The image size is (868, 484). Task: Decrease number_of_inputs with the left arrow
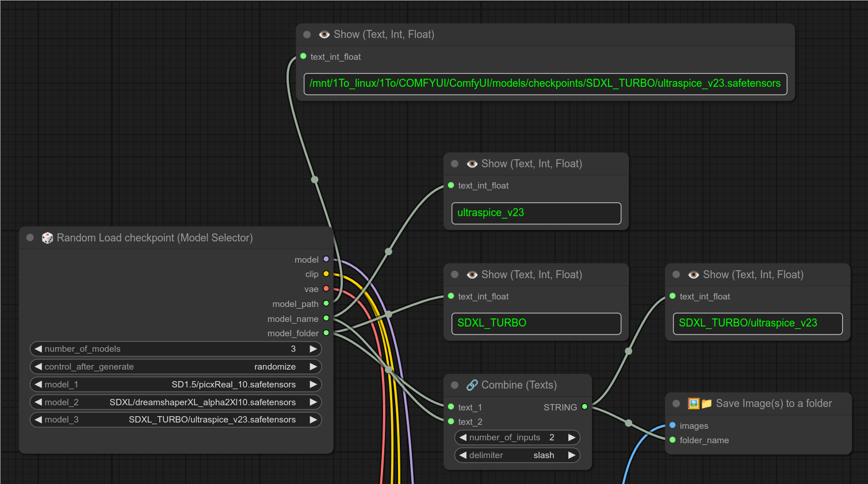click(x=463, y=437)
